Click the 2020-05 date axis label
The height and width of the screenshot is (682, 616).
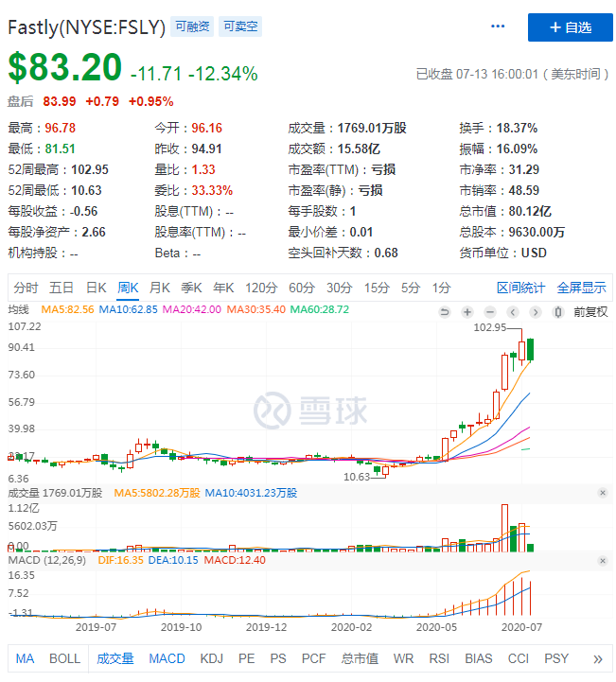pos(436,627)
